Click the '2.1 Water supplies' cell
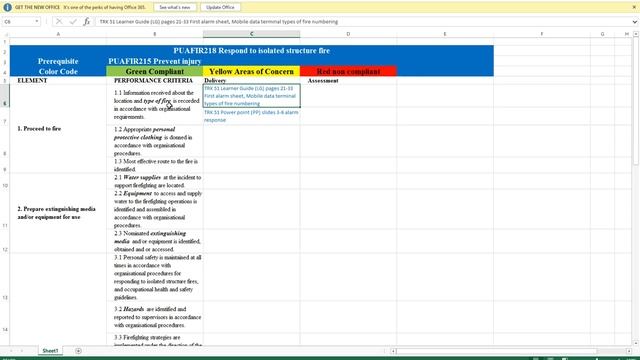640x360 pixels. pos(155,181)
